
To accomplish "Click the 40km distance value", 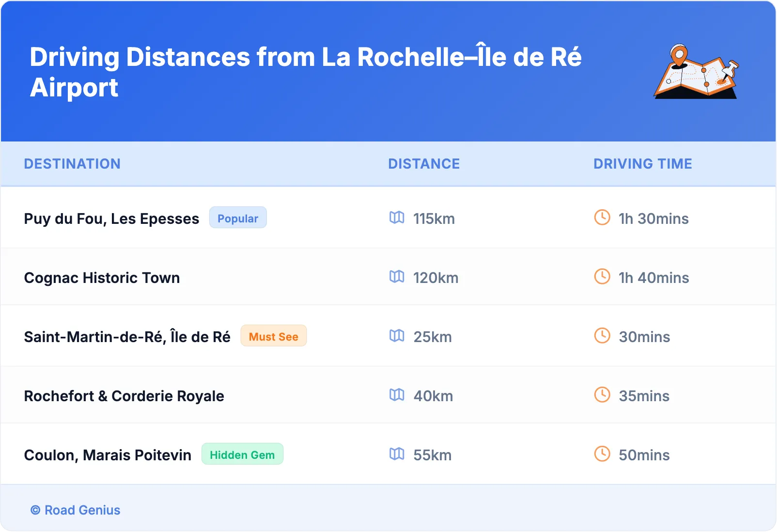I will pyautogui.click(x=433, y=396).
